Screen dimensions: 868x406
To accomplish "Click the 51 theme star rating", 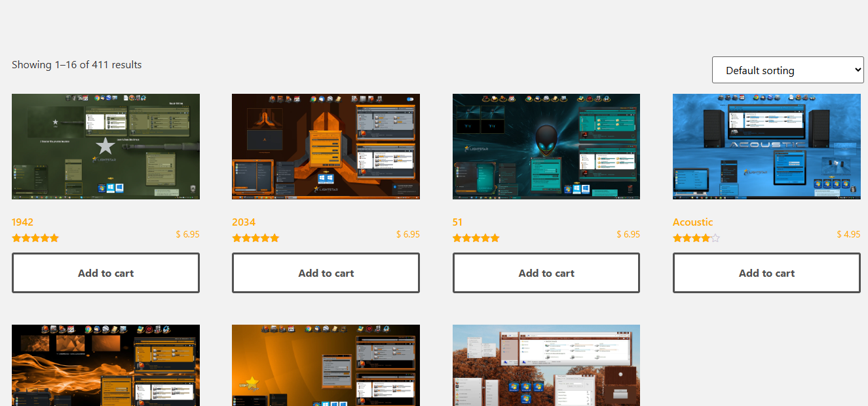I will (x=476, y=238).
